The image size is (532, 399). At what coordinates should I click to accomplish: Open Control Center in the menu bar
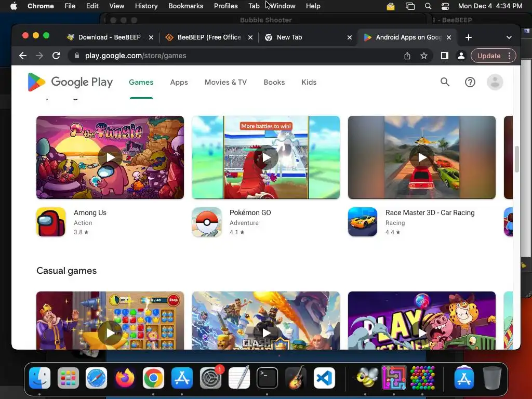click(445, 6)
